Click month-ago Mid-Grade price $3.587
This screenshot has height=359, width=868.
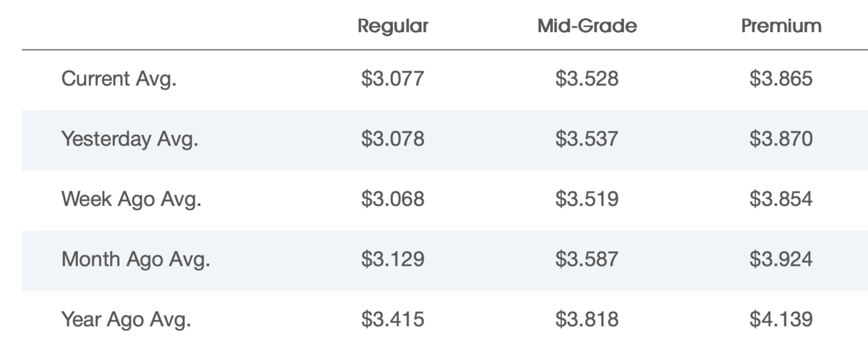point(587,259)
